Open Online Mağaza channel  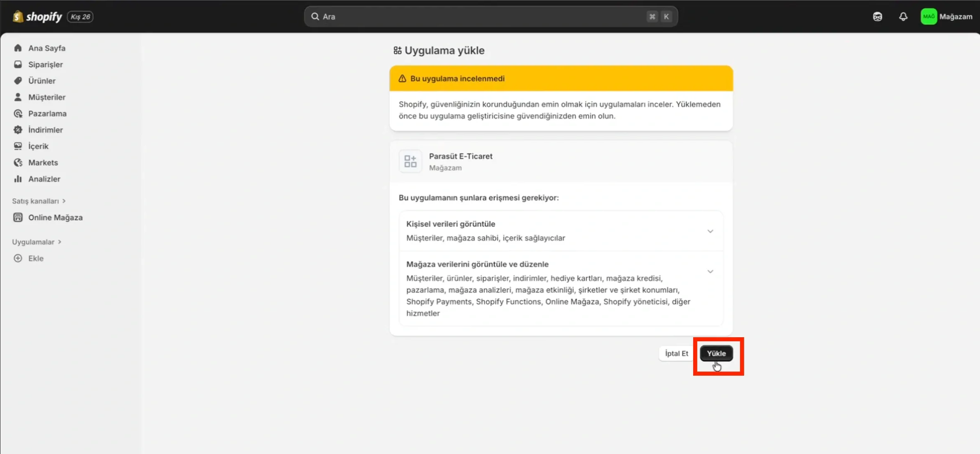(55, 217)
